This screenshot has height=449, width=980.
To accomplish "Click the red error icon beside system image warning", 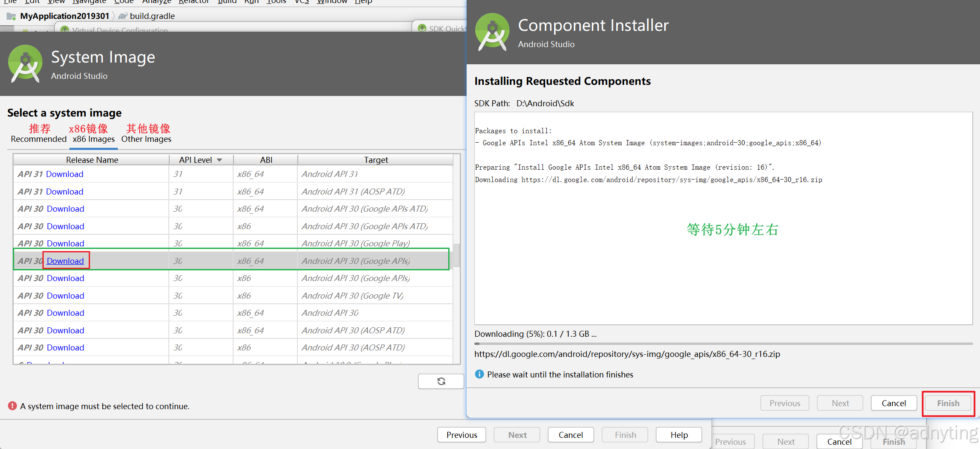I will point(12,406).
